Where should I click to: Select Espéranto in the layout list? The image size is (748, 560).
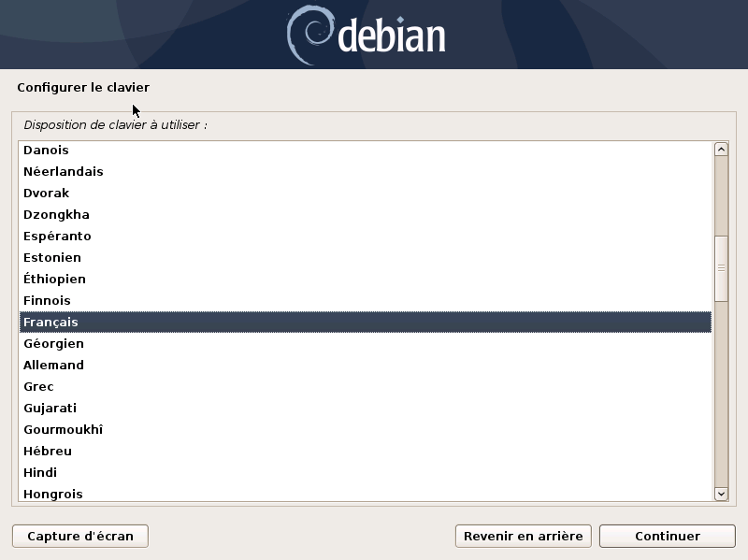point(366,237)
